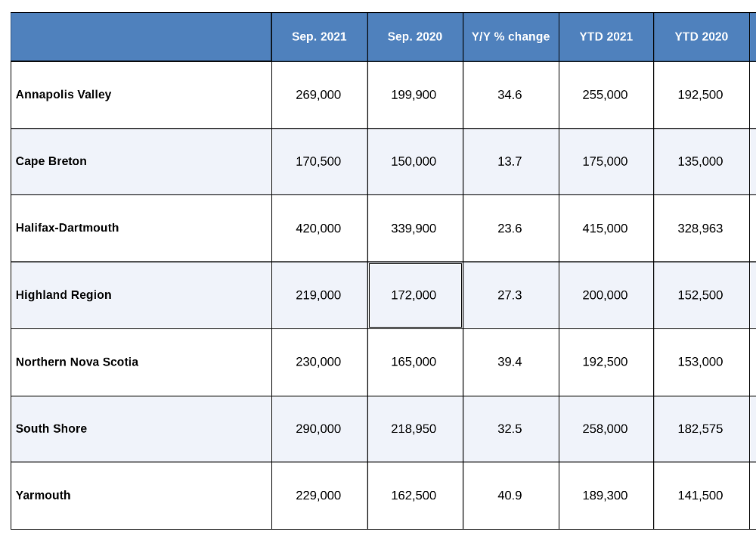This screenshot has width=756, height=541.
Task: Select the YTD 2021 header cell
Action: click(606, 37)
